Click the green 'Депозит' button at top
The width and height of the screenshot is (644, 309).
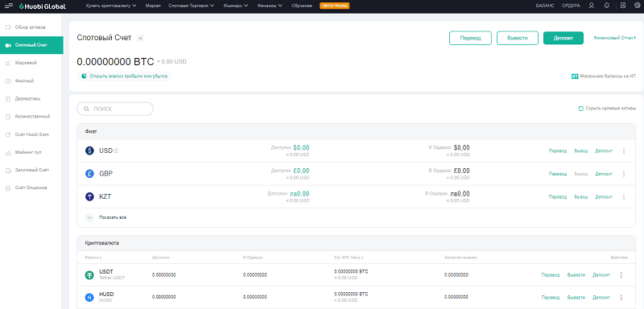[563, 38]
